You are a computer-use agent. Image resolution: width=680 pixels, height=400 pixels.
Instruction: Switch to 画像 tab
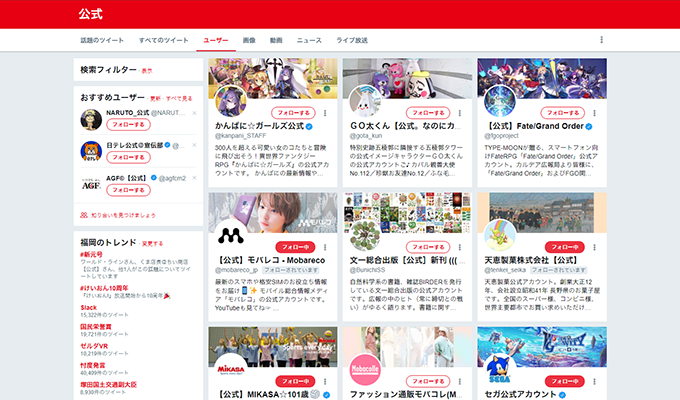(249, 40)
